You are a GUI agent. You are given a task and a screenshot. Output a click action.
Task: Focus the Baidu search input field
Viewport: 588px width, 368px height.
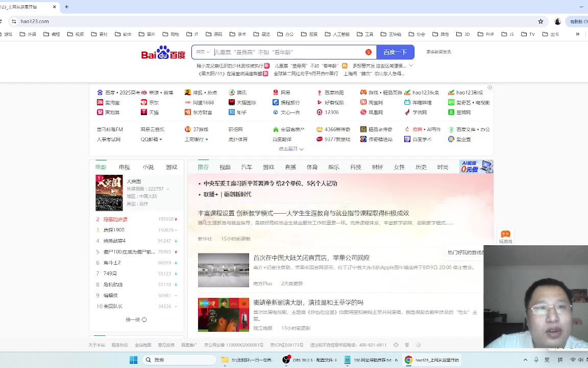point(289,52)
